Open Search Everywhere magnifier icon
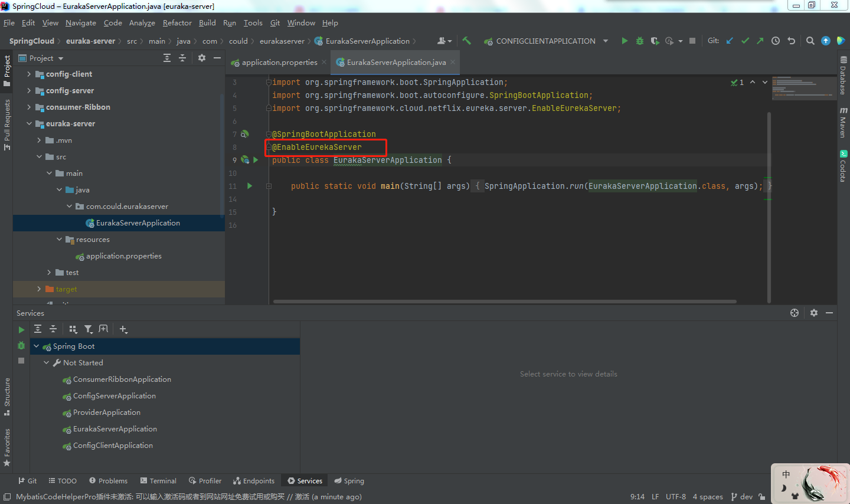The image size is (850, 504). [x=810, y=41]
